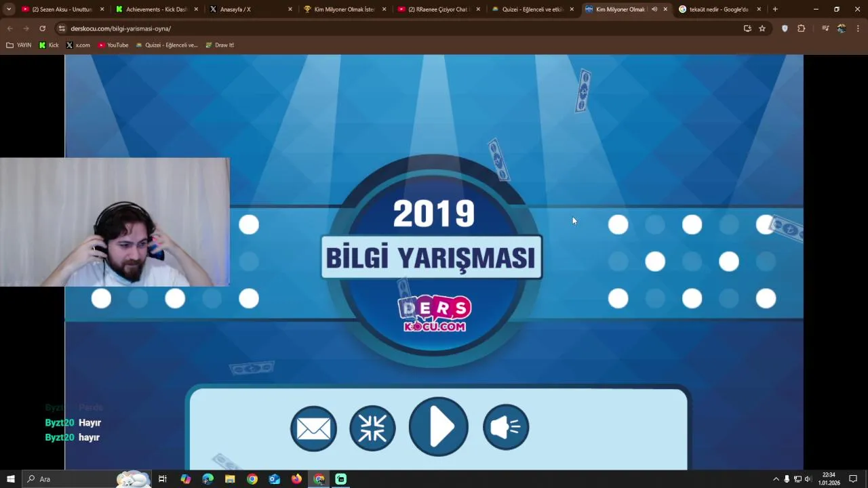
Task: Close the Sezen Aksu tab
Action: [x=102, y=9]
